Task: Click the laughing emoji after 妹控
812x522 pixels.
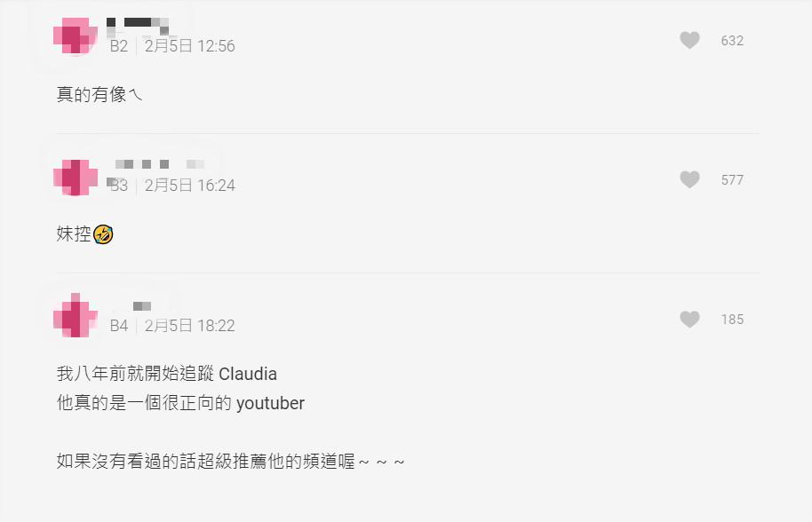Action: pyautogui.click(x=103, y=234)
